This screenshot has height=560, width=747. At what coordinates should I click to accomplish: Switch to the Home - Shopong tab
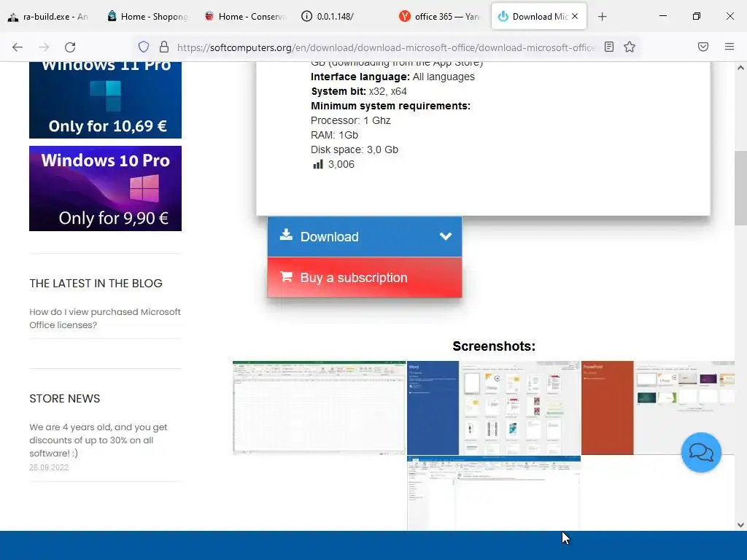[x=147, y=17]
